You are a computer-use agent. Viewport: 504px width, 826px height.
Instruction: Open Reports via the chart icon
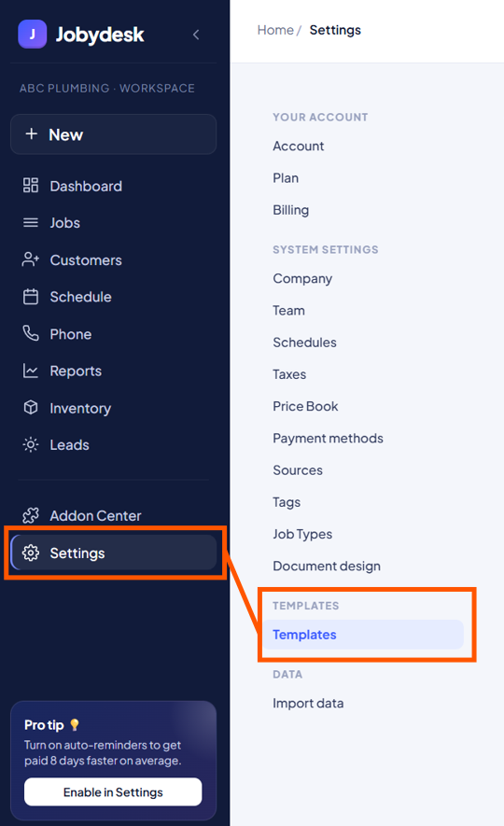[31, 371]
